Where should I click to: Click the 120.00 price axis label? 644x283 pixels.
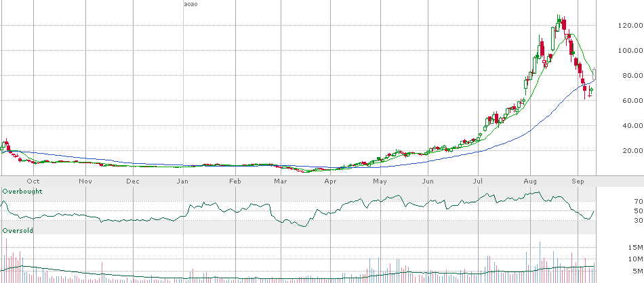coord(630,26)
